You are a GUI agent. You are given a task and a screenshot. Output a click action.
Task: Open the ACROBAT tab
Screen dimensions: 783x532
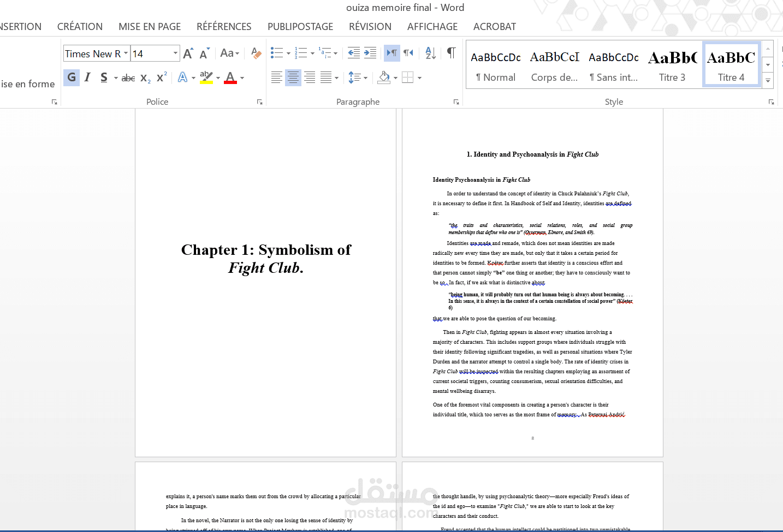[x=495, y=27]
